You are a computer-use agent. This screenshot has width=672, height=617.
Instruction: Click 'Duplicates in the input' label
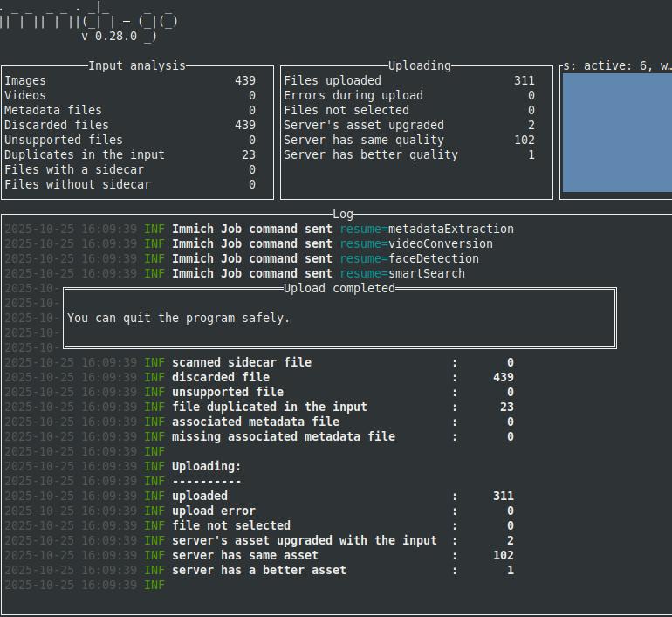tap(85, 154)
